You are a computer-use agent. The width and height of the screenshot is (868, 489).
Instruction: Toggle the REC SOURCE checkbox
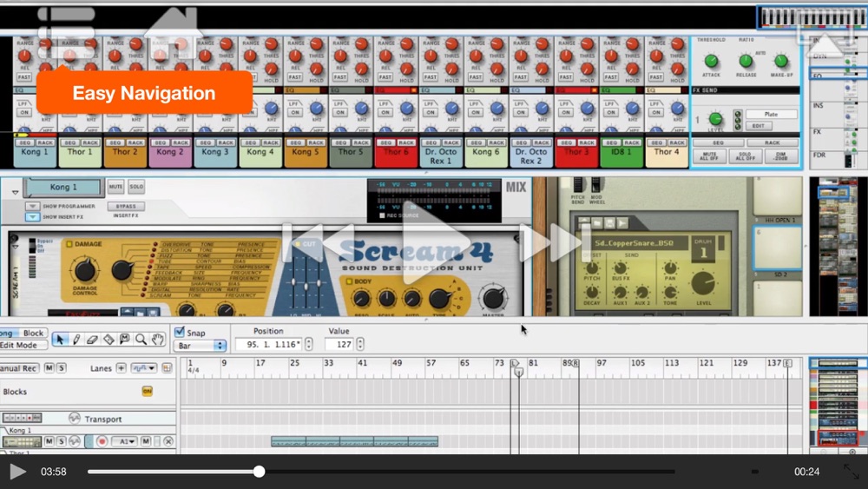[x=381, y=215]
